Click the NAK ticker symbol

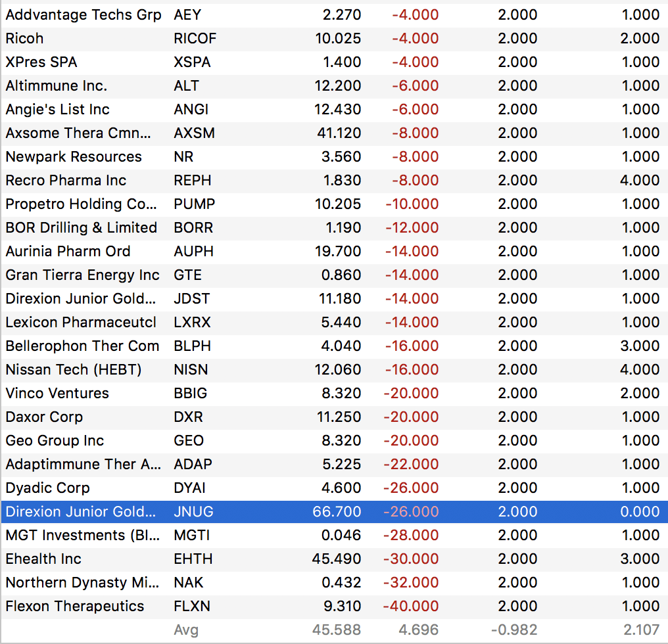188,582
